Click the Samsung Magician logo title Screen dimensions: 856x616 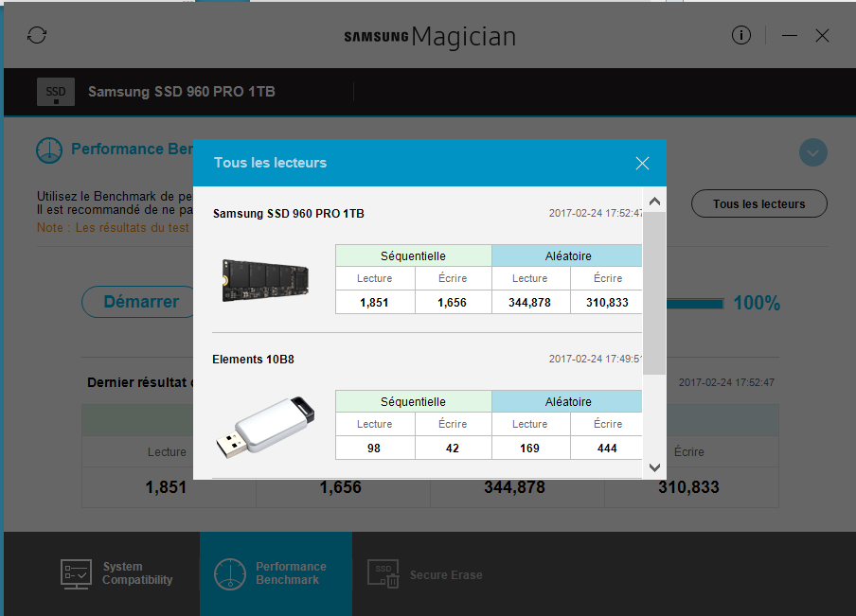click(430, 37)
